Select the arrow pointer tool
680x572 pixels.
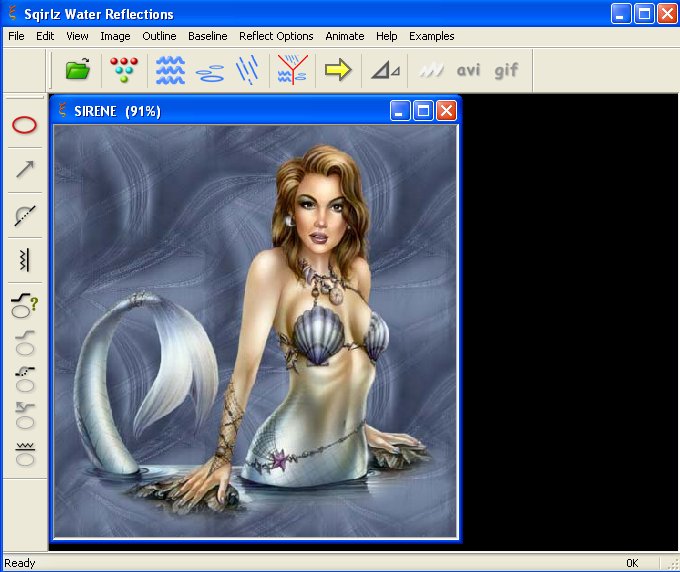click(x=25, y=169)
